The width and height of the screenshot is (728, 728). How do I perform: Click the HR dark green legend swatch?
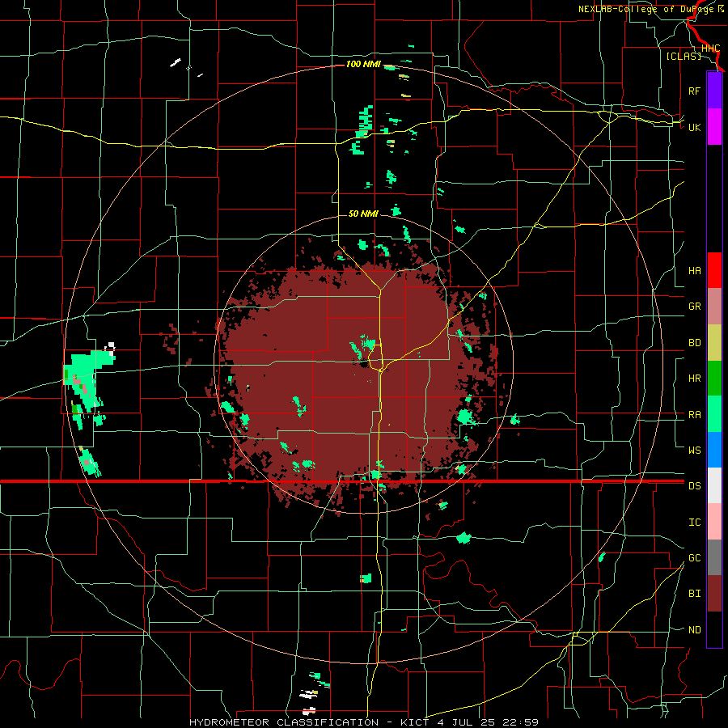point(714,379)
